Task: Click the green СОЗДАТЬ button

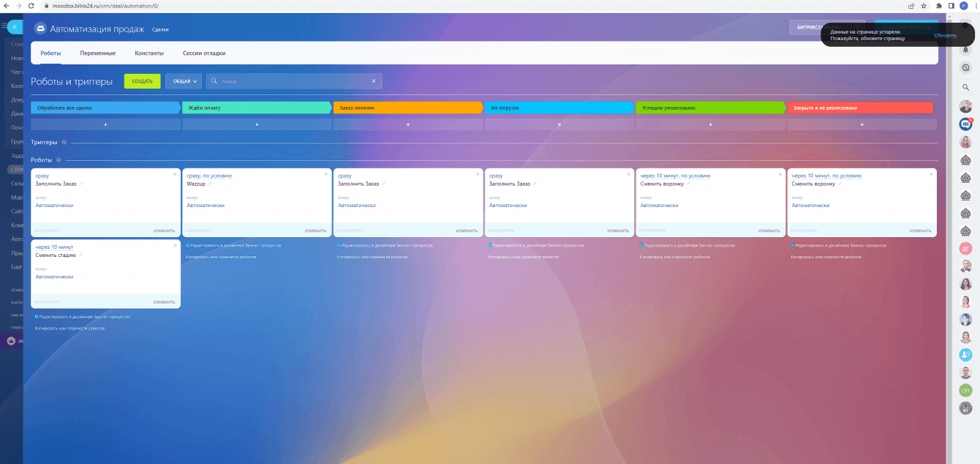Action: [142, 81]
